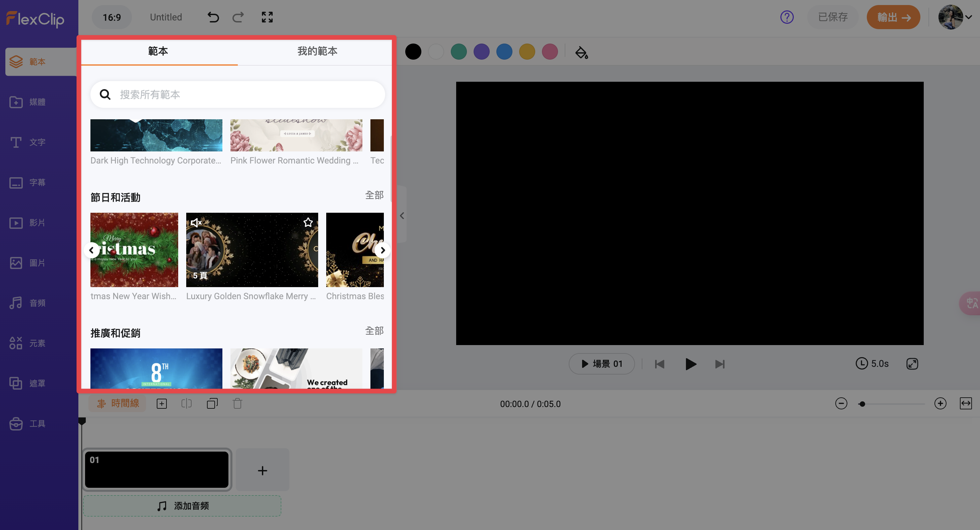The width and height of the screenshot is (980, 530).
Task: Favorite the Luxury Golden Snowflake template star
Action: click(x=308, y=222)
